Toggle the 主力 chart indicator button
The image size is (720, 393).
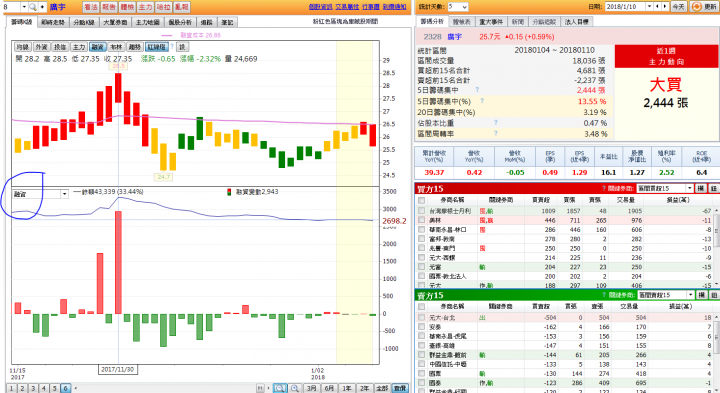click(79, 47)
